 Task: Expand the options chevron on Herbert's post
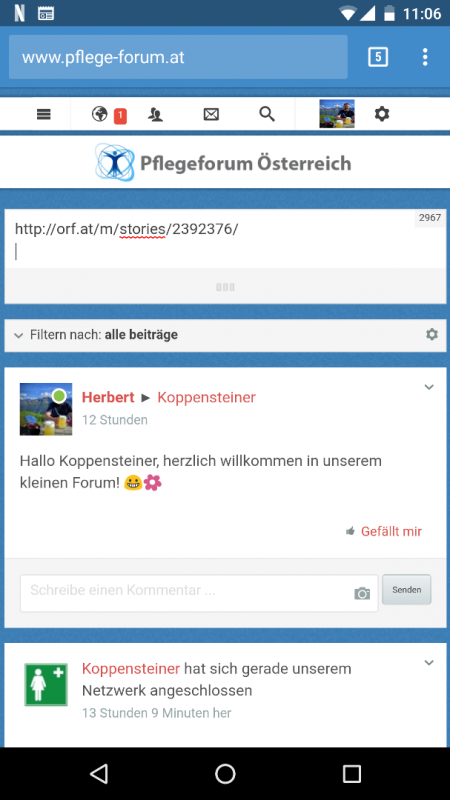pos(429,387)
